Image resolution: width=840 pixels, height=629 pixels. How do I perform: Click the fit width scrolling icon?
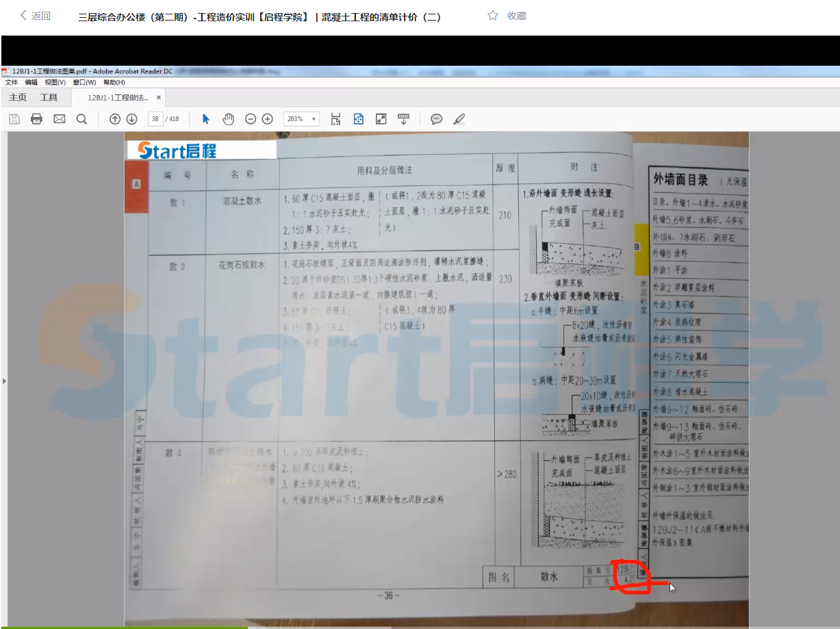[x=335, y=119]
